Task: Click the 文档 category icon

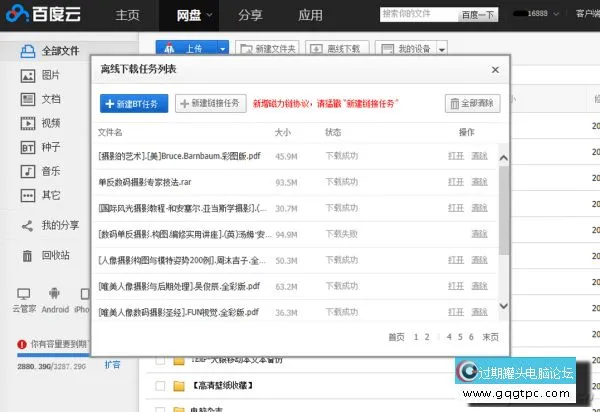Action: [28, 99]
